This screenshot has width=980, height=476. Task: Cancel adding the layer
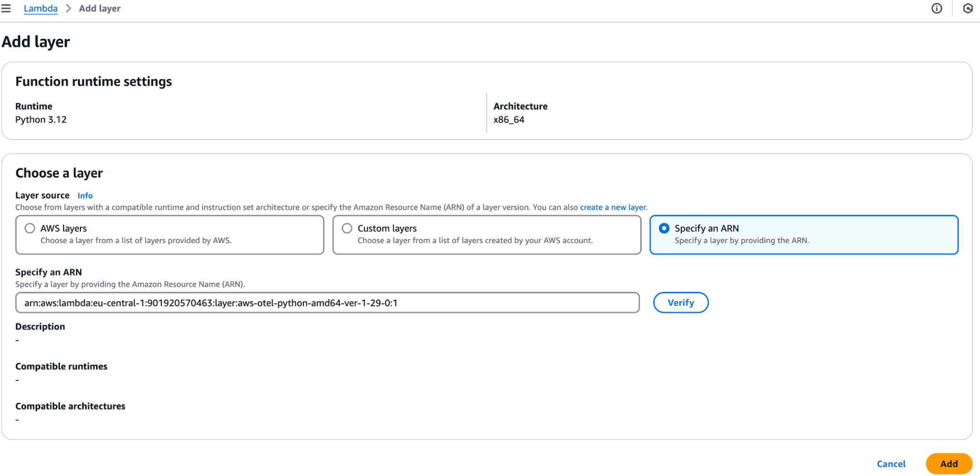pyautogui.click(x=891, y=464)
